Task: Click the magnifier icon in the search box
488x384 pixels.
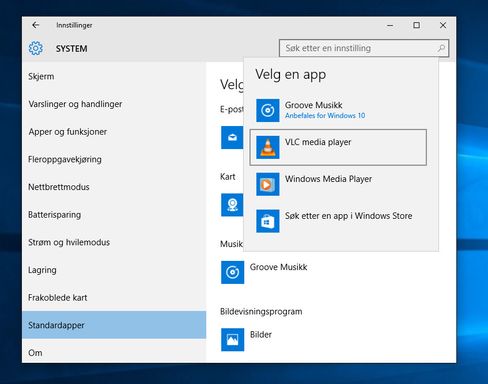Action: coord(441,48)
